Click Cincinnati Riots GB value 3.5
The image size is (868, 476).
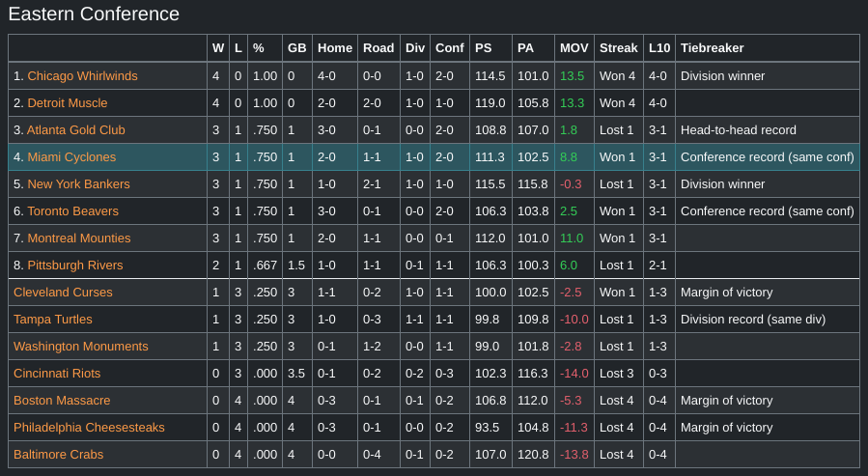tap(296, 374)
